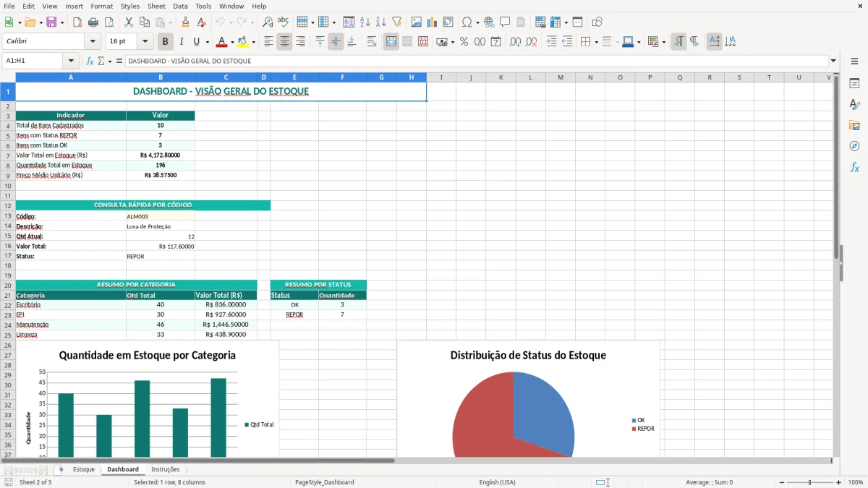Click zoom out minus button
The width and height of the screenshot is (868, 488).
[x=782, y=482]
